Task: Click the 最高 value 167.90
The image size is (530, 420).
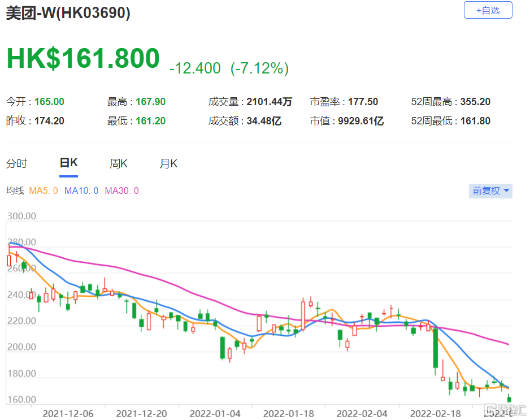Action: (x=150, y=102)
